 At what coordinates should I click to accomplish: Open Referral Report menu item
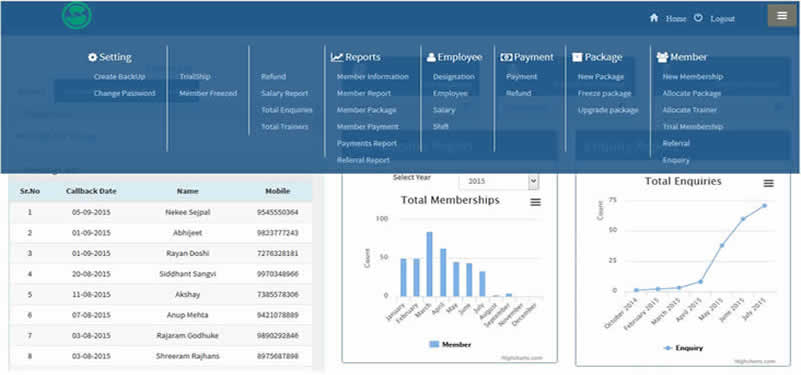click(363, 160)
